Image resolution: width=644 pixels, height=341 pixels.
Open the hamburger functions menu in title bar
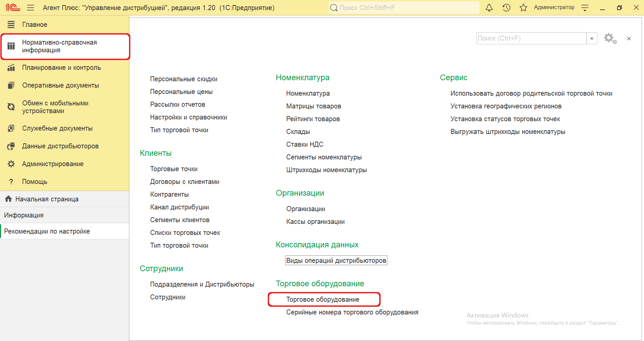tap(31, 8)
